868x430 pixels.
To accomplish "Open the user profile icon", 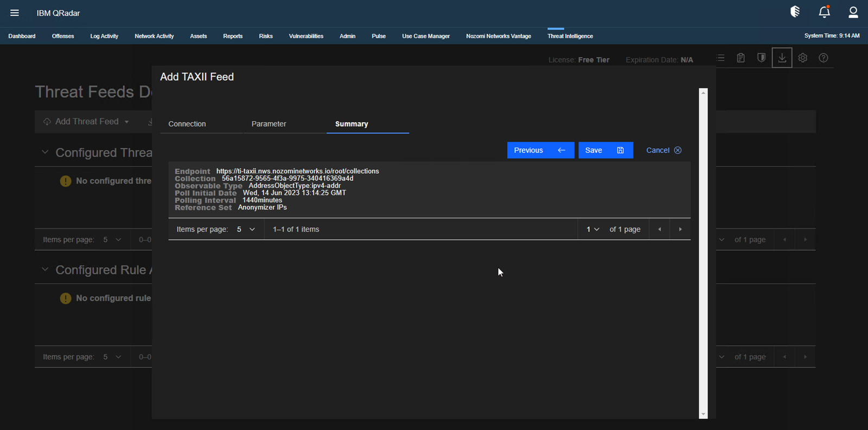I will tap(853, 12).
